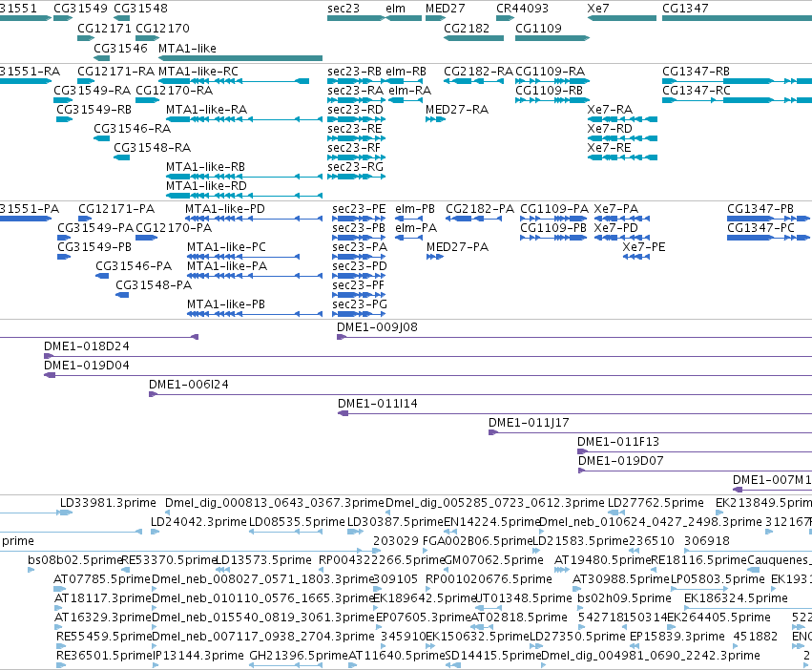
Task: Select protein sec23-PG
Action: pos(359,314)
